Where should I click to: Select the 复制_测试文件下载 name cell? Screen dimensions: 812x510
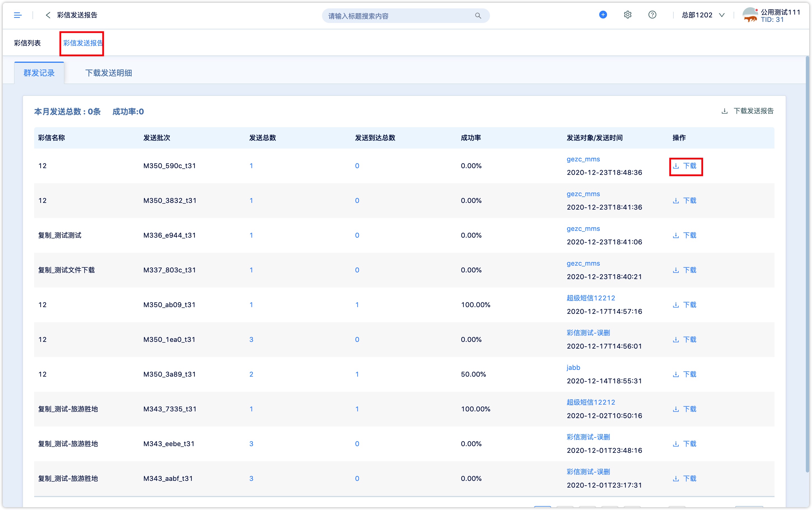[x=66, y=270]
